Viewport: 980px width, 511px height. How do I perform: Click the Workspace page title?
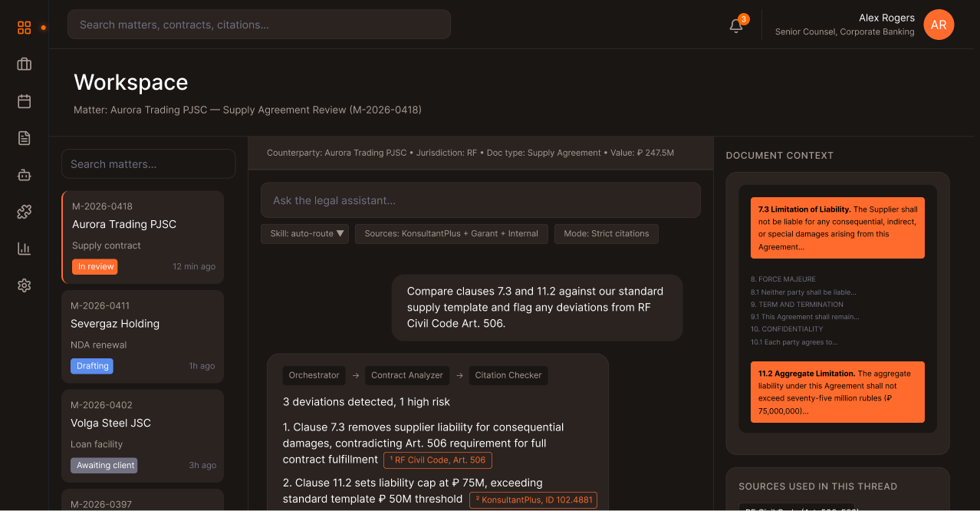point(131,82)
